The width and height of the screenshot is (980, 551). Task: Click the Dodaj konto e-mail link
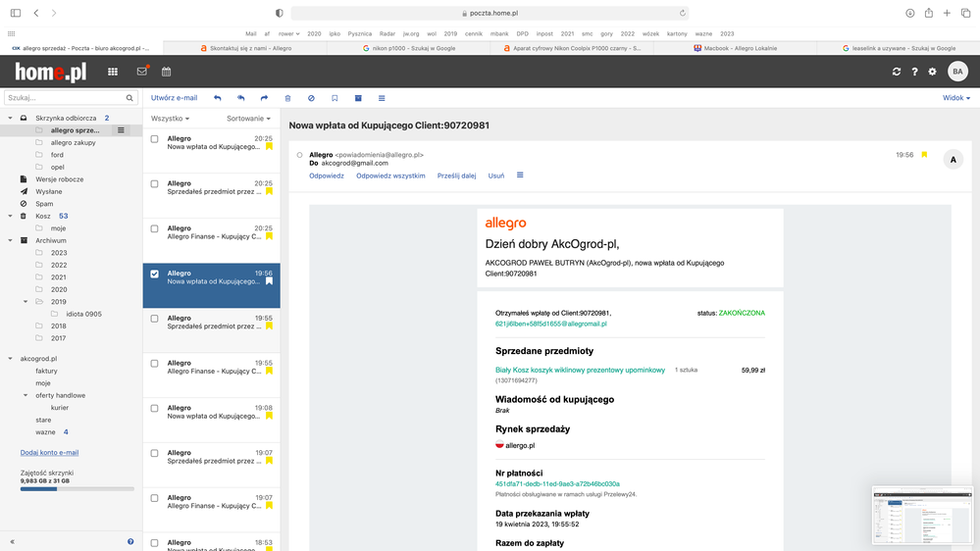click(x=49, y=453)
